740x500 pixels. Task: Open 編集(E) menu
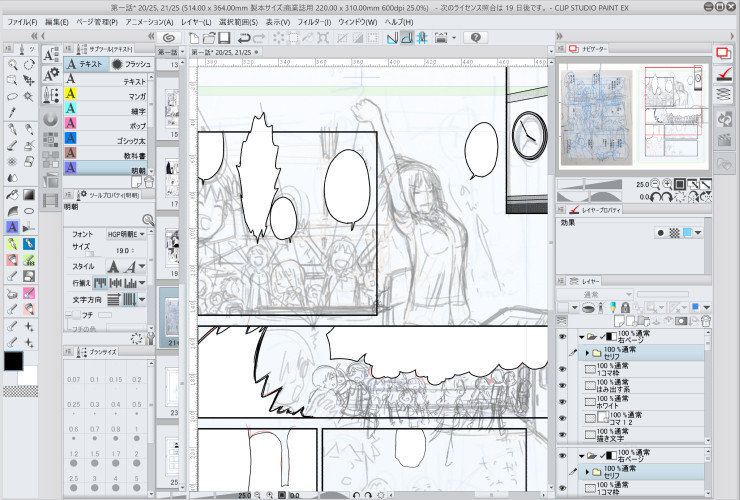(x=57, y=22)
